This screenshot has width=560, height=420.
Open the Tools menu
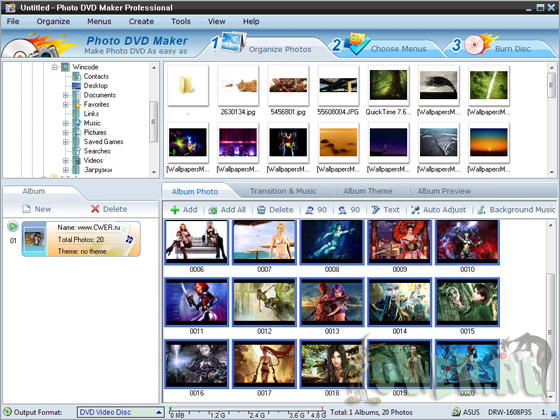pos(181,21)
